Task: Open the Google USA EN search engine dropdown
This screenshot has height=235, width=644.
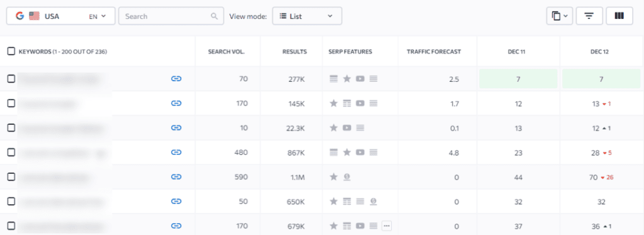Action: coord(61,16)
